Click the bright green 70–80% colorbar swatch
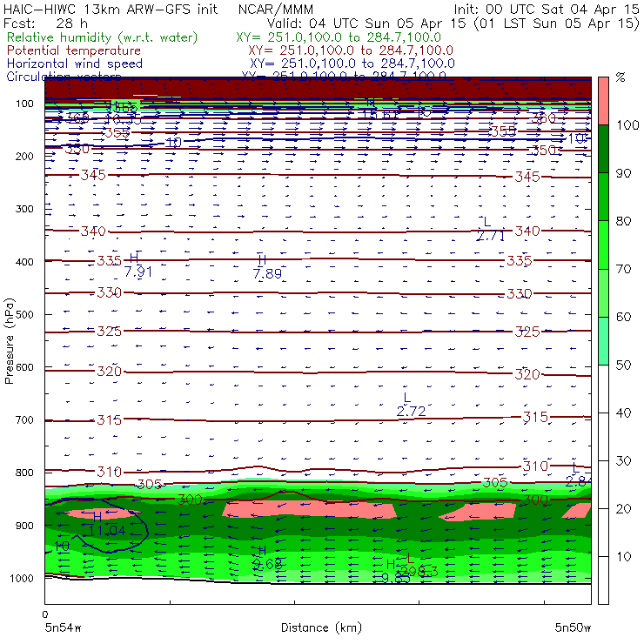 (603, 245)
